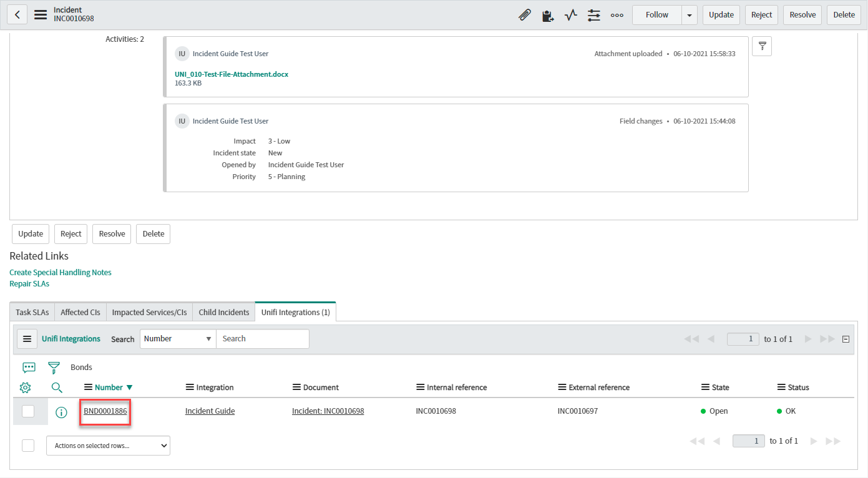This screenshot has height=478, width=868.
Task: Collapse the Unifi Integrations related list
Action: [846, 339]
